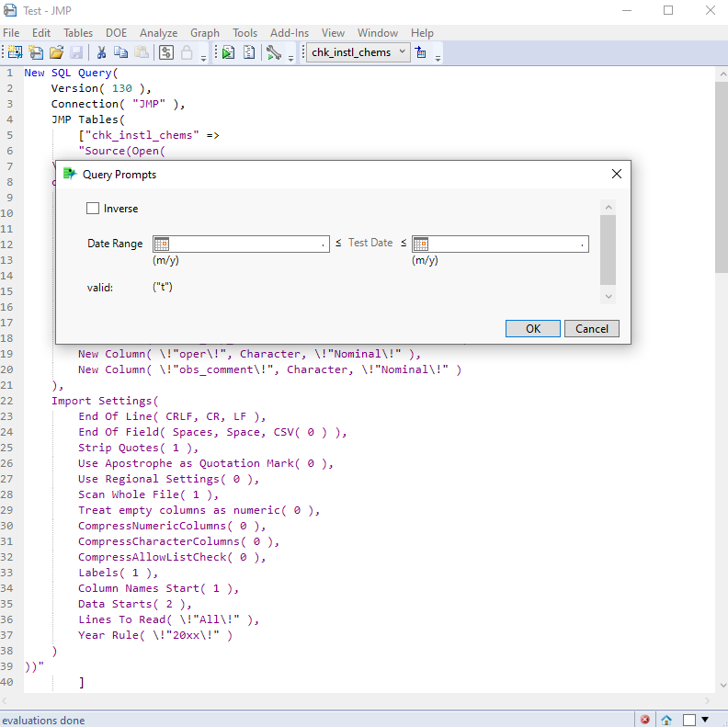Enable the Inverse checkbox
This screenshot has width=728, height=727.
[x=93, y=209]
